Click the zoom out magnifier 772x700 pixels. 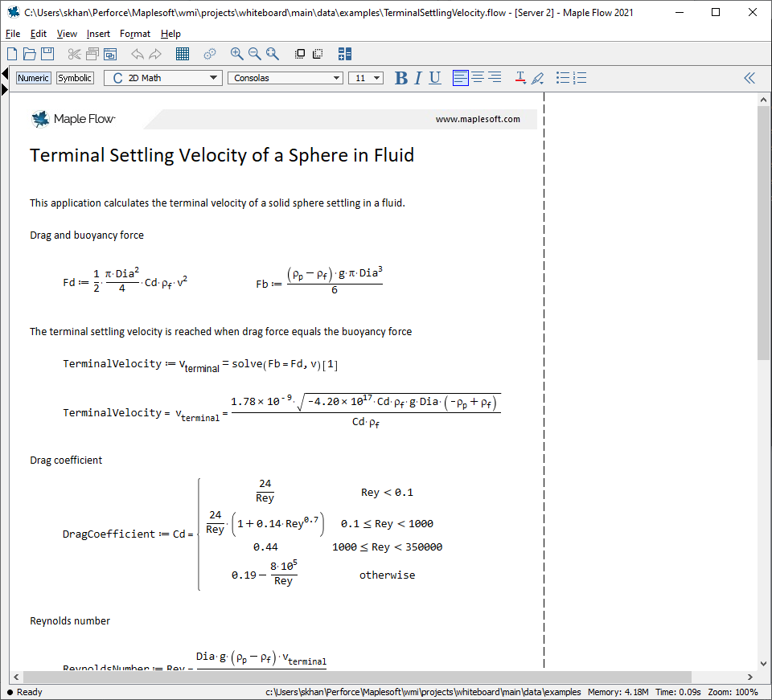[254, 54]
